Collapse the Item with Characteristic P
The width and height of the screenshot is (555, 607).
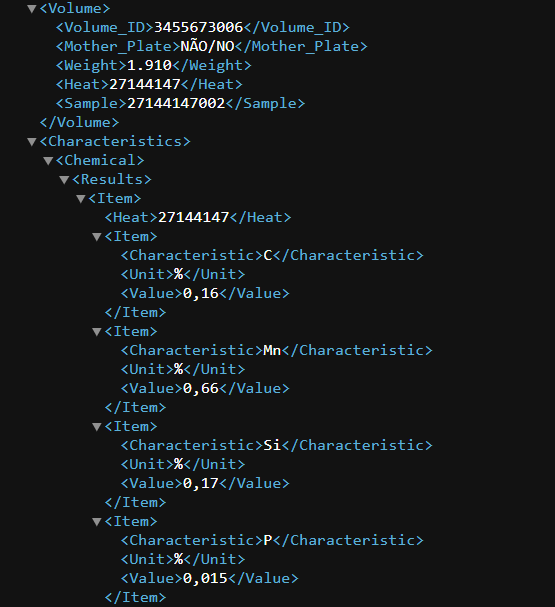click(x=97, y=522)
